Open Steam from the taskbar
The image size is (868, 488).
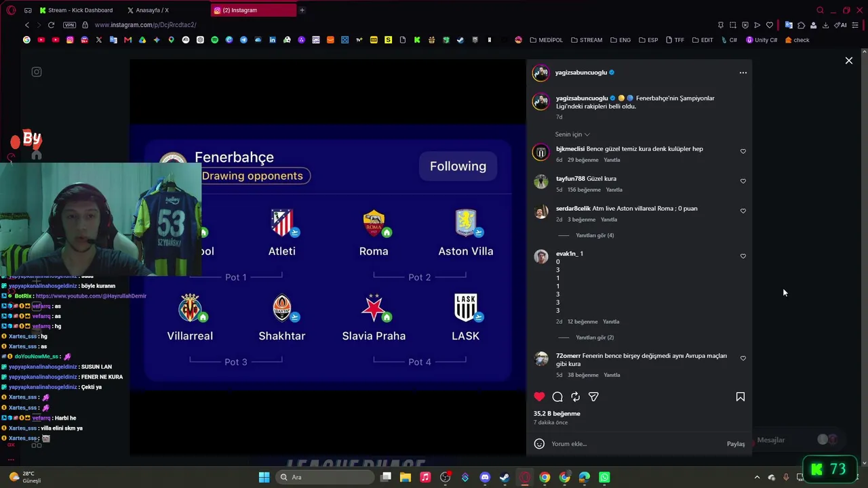[505, 477]
